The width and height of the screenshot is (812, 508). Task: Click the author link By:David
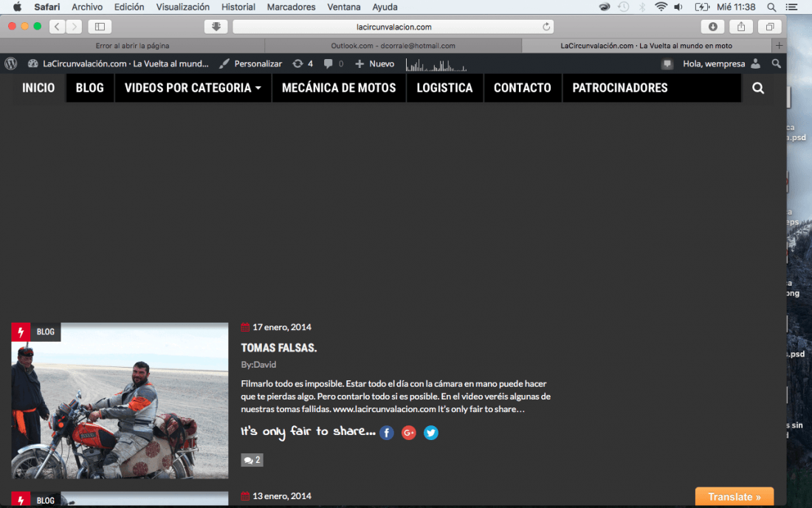[258, 365]
